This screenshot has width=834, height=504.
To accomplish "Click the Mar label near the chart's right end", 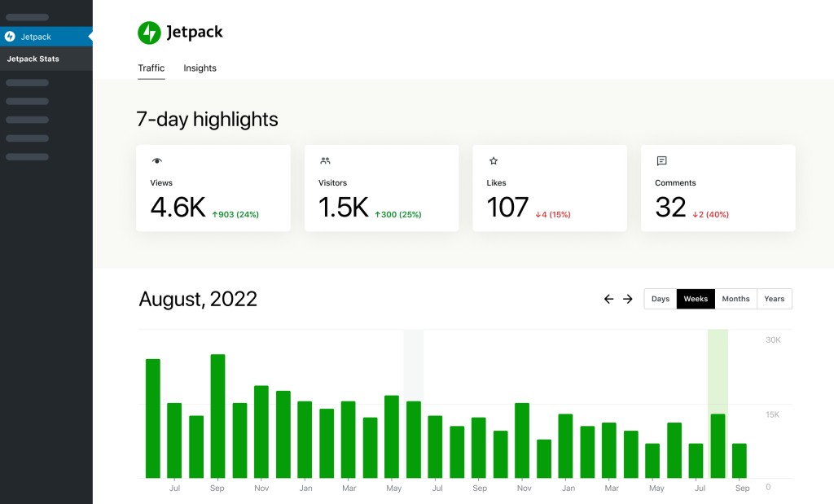I will coord(612,488).
